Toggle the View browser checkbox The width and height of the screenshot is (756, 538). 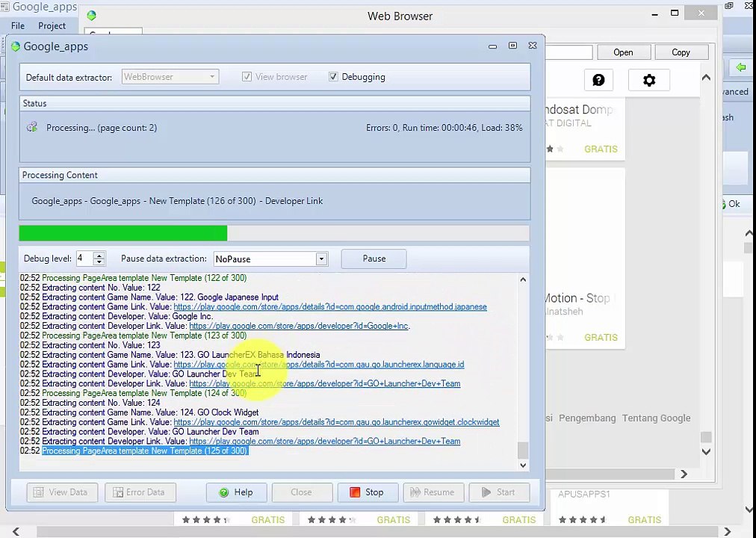click(x=247, y=77)
